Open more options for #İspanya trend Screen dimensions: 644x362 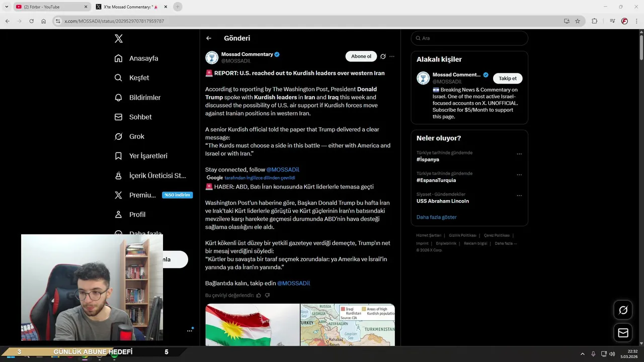(x=519, y=154)
